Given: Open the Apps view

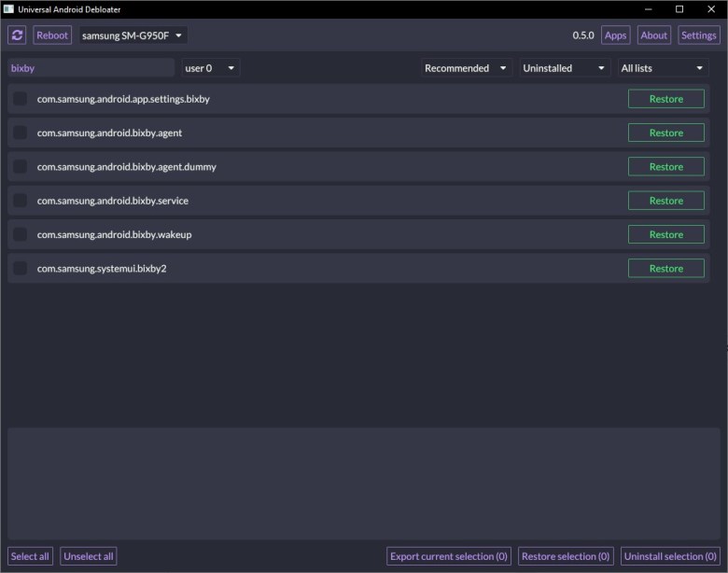Looking at the screenshot, I should 616,35.
